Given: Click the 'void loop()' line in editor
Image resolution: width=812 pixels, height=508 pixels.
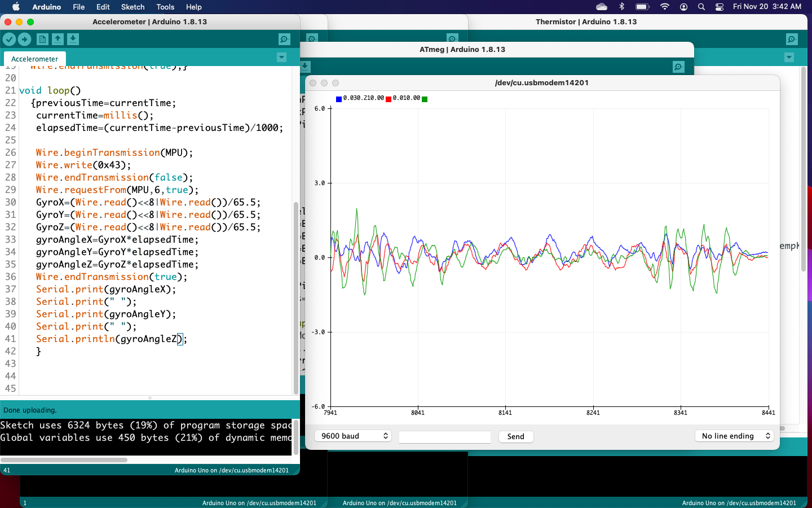Looking at the screenshot, I should point(50,90).
